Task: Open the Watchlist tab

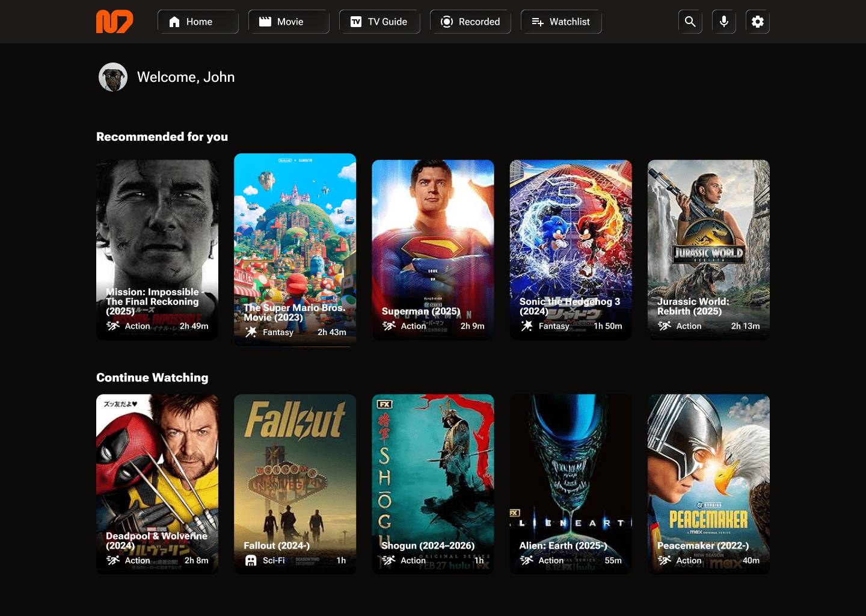Action: click(x=561, y=22)
